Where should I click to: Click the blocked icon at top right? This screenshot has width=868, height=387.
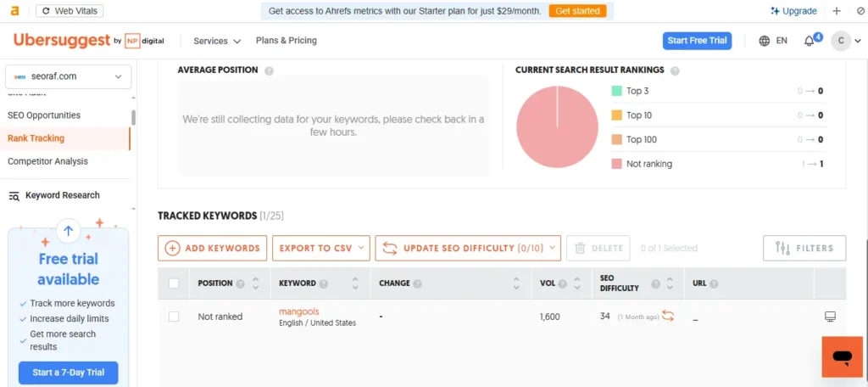[x=860, y=11]
